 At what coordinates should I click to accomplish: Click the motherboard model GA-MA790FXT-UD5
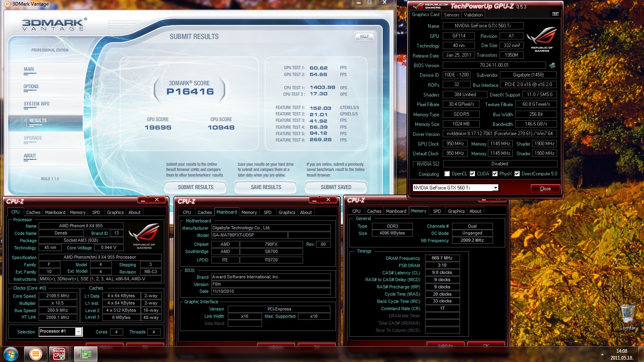pos(250,235)
